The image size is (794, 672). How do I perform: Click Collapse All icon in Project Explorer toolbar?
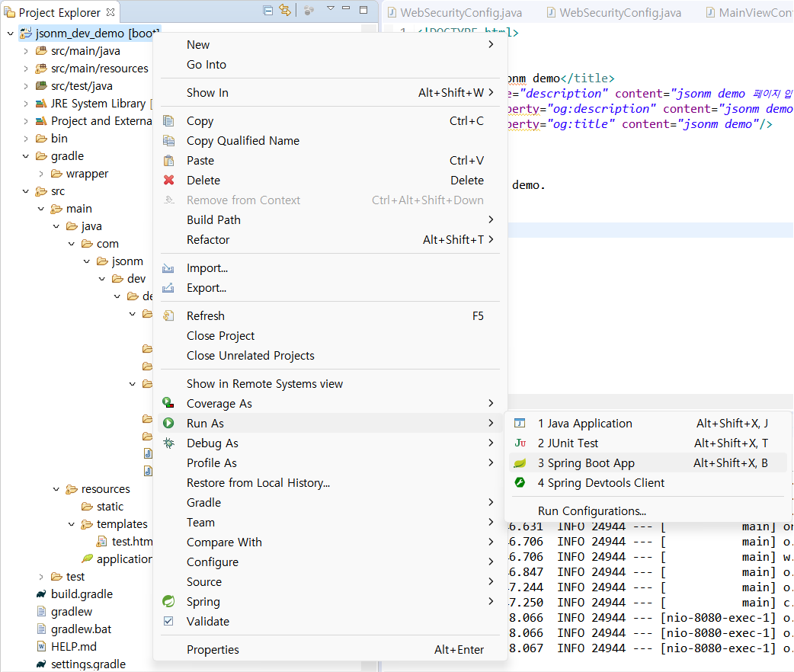(x=268, y=10)
